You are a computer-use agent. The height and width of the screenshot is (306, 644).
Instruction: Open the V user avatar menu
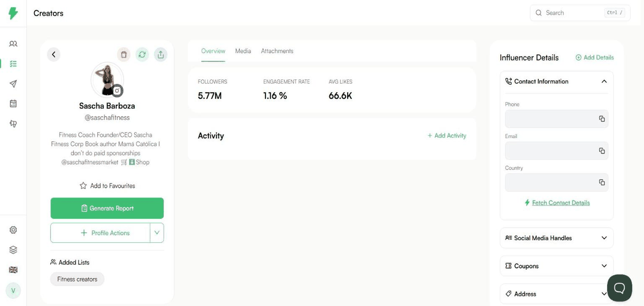(13, 290)
